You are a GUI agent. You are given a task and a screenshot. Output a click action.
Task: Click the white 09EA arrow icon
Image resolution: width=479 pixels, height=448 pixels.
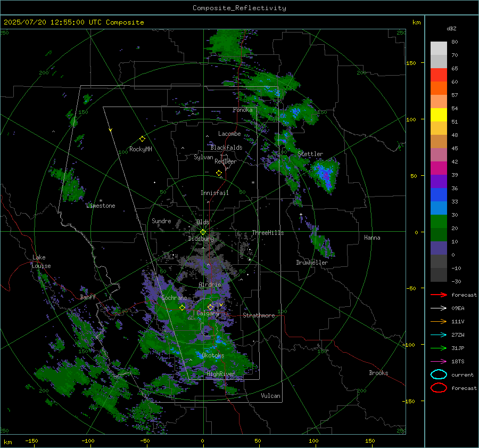[439, 308]
